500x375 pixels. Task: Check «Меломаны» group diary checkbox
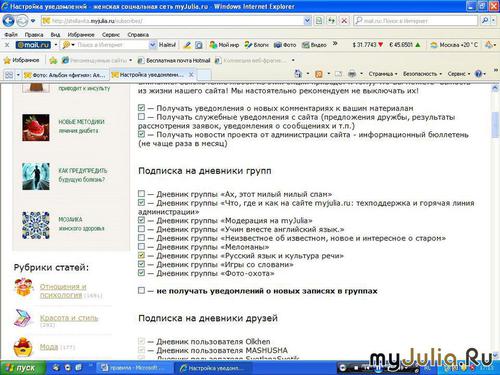click(x=141, y=247)
